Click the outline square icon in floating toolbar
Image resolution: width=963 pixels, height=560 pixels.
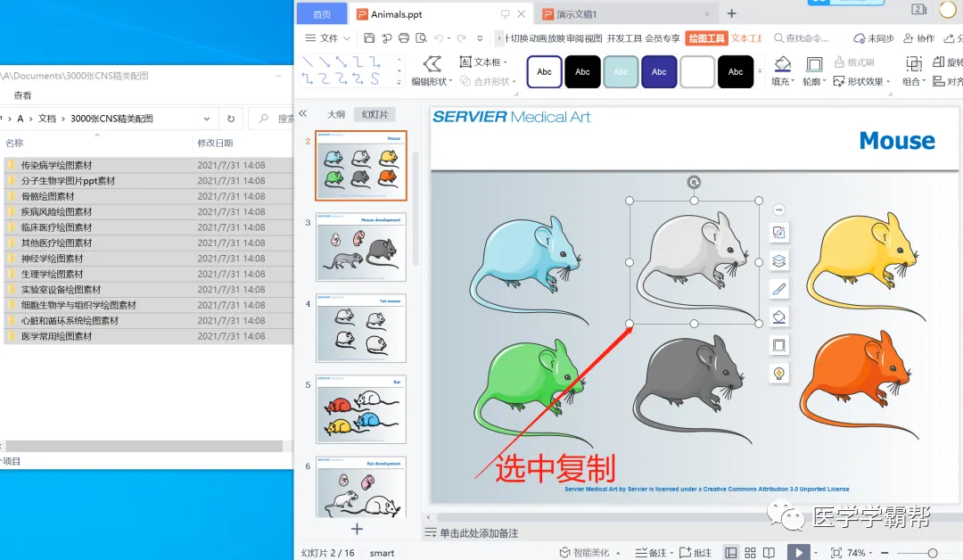(x=778, y=345)
